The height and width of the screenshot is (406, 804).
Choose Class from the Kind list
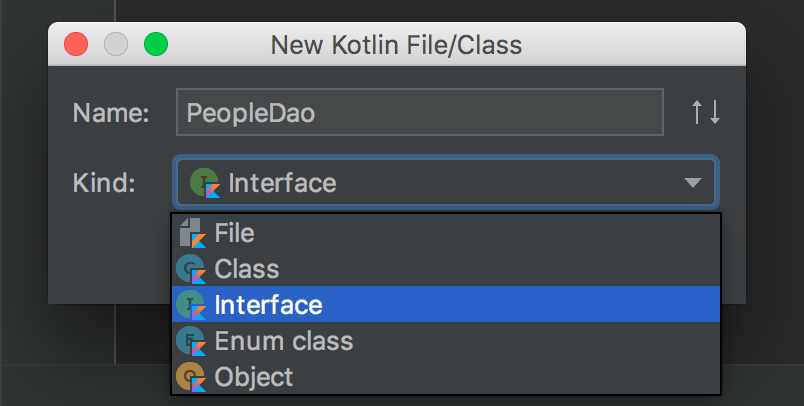(x=446, y=269)
